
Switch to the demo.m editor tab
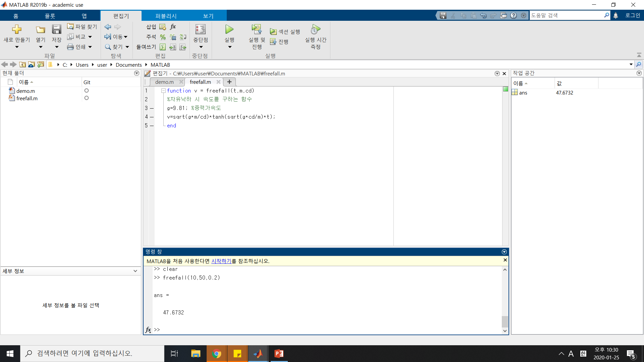164,82
